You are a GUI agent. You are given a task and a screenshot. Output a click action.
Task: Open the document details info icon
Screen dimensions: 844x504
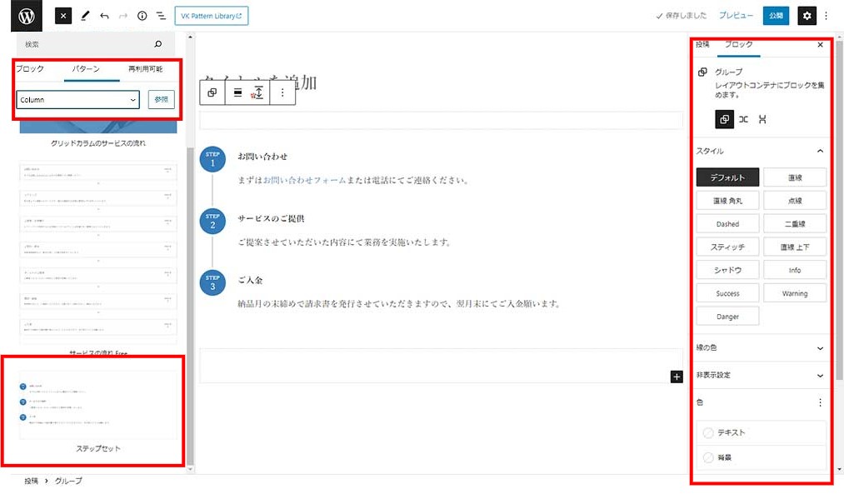click(x=142, y=16)
